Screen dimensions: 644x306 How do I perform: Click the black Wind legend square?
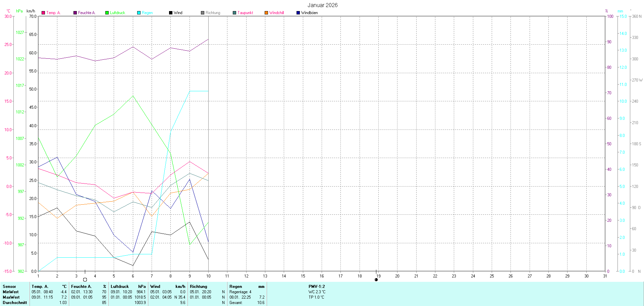pos(171,13)
